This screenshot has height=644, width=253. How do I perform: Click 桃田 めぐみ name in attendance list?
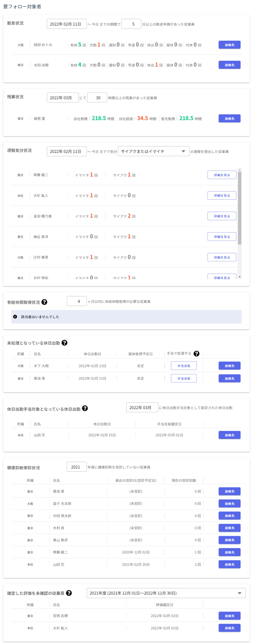[x=43, y=45]
